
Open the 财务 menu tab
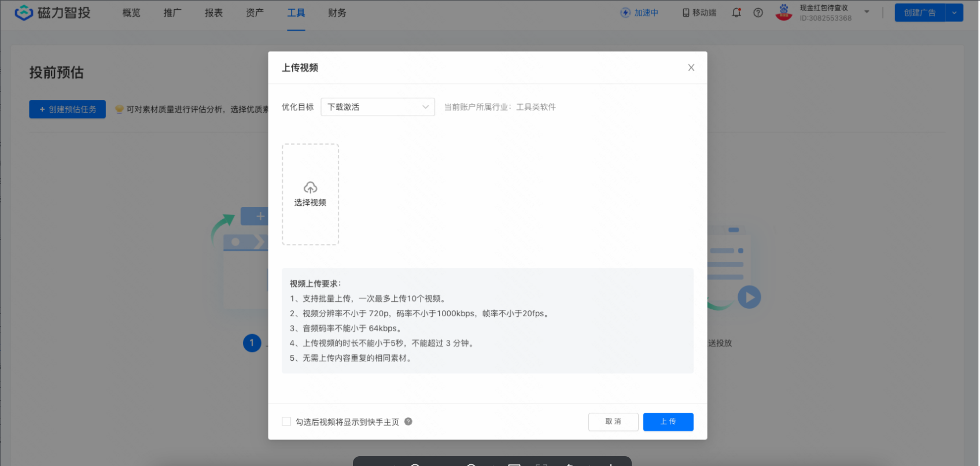(337, 13)
